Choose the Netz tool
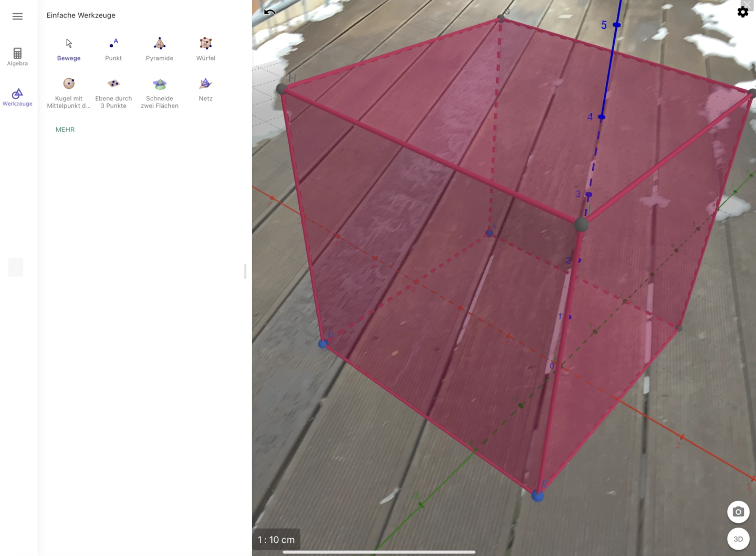The height and width of the screenshot is (556, 756). [x=206, y=89]
